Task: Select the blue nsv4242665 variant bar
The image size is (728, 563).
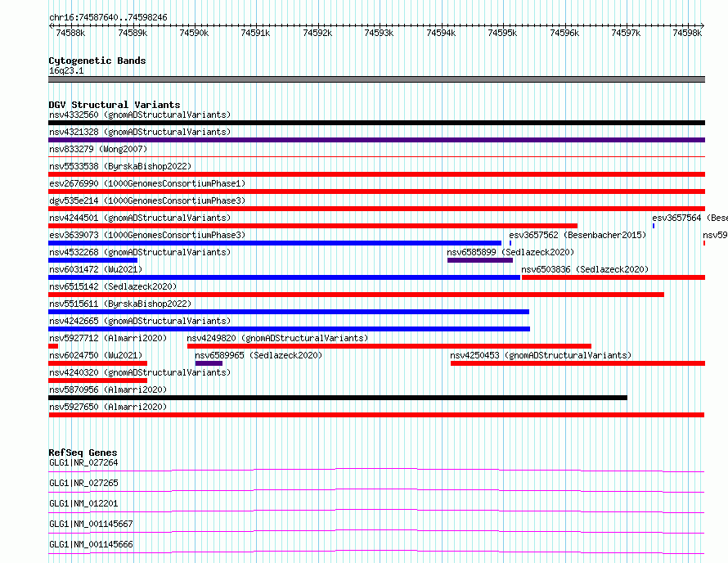Action: coord(290,329)
